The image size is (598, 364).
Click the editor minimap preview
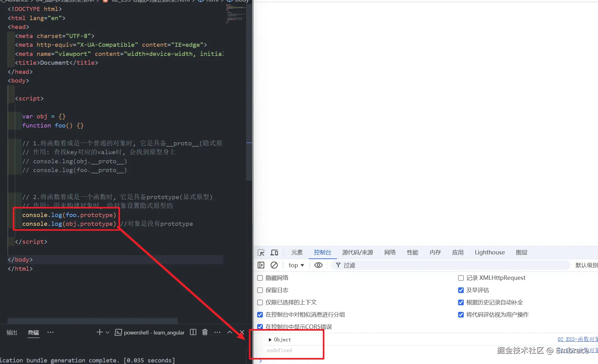(235, 14)
